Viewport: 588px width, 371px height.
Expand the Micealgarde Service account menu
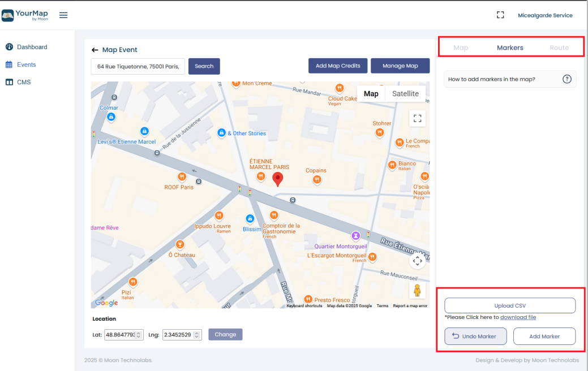[x=545, y=15]
